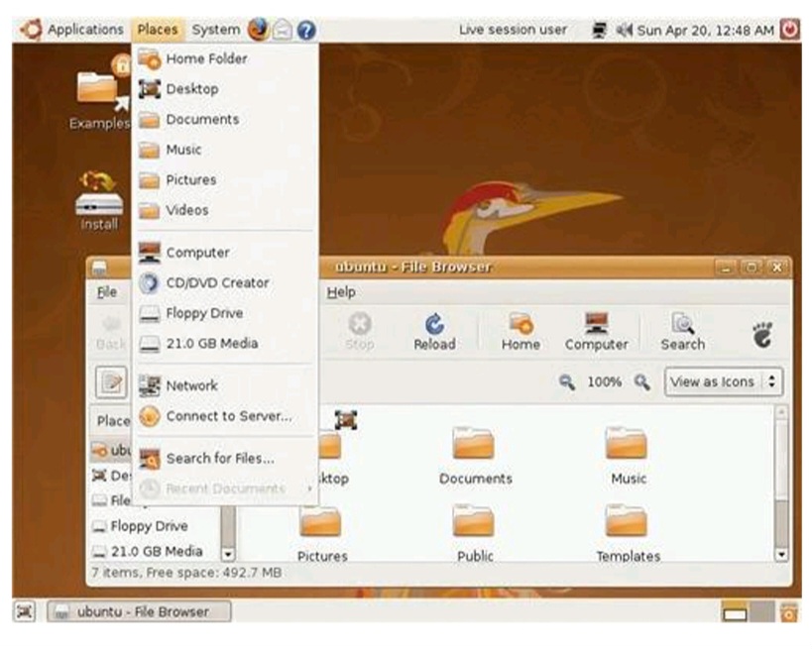812x649 pixels.
Task: Open Help menu in File Browser
Action: point(341,292)
